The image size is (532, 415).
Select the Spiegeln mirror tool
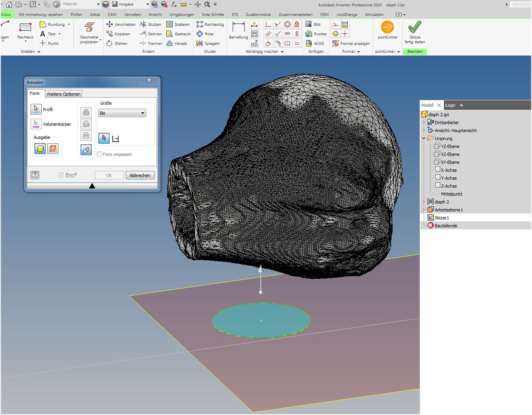[208, 44]
